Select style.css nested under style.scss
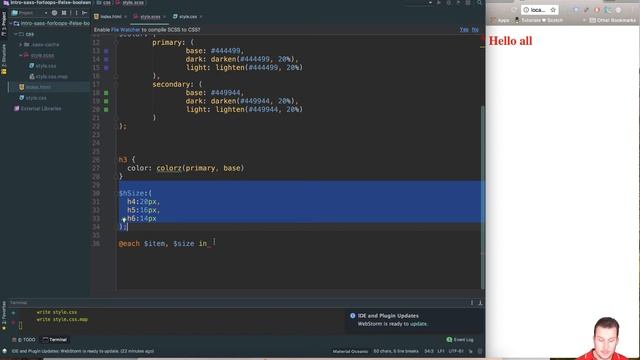 [x=42, y=66]
